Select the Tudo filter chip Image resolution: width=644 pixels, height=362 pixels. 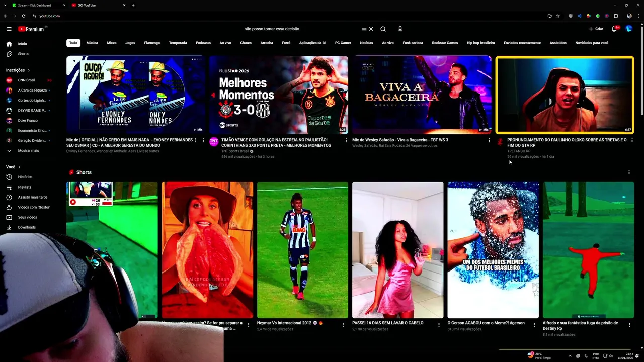click(73, 43)
